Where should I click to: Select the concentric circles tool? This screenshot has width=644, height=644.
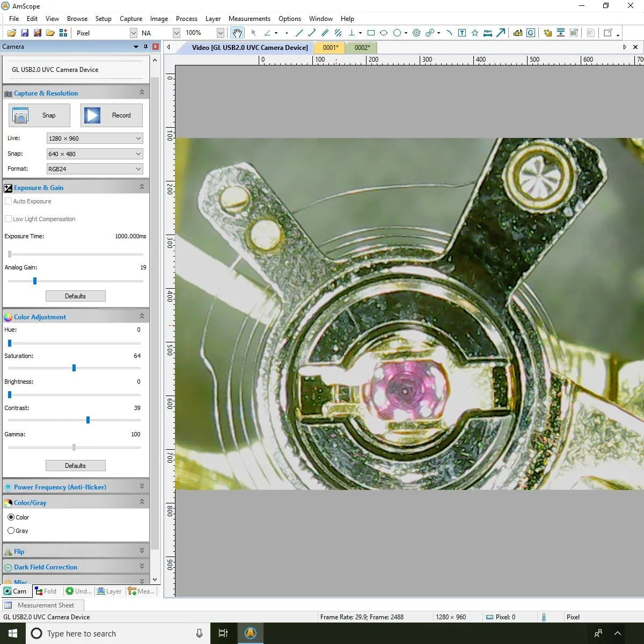pyautogui.click(x=416, y=33)
